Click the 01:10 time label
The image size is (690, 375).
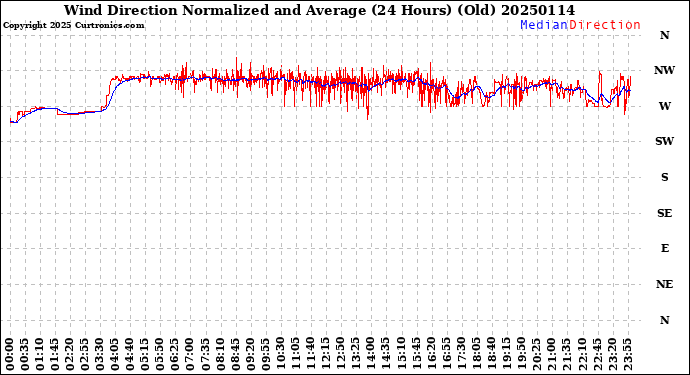[x=40, y=354]
